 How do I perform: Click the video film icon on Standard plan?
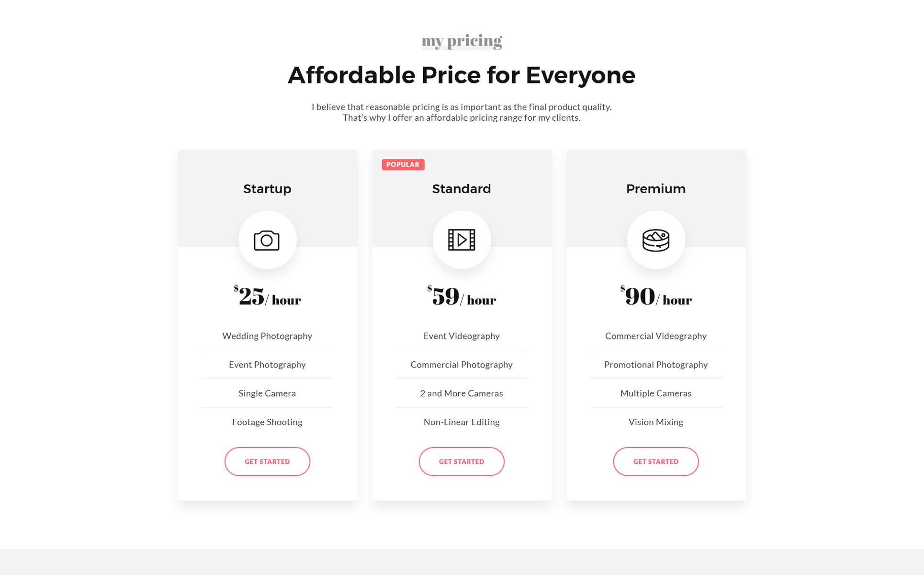(462, 240)
